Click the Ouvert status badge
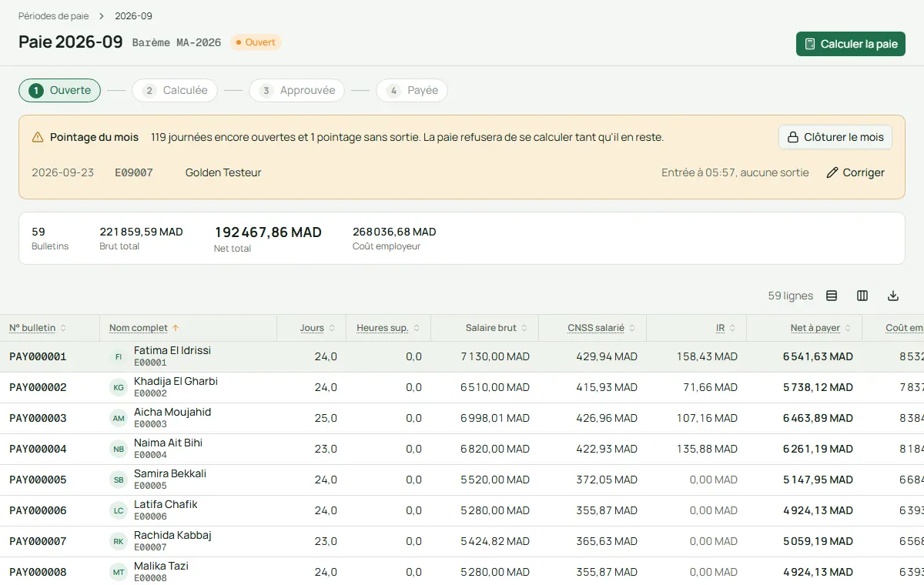 click(x=256, y=42)
